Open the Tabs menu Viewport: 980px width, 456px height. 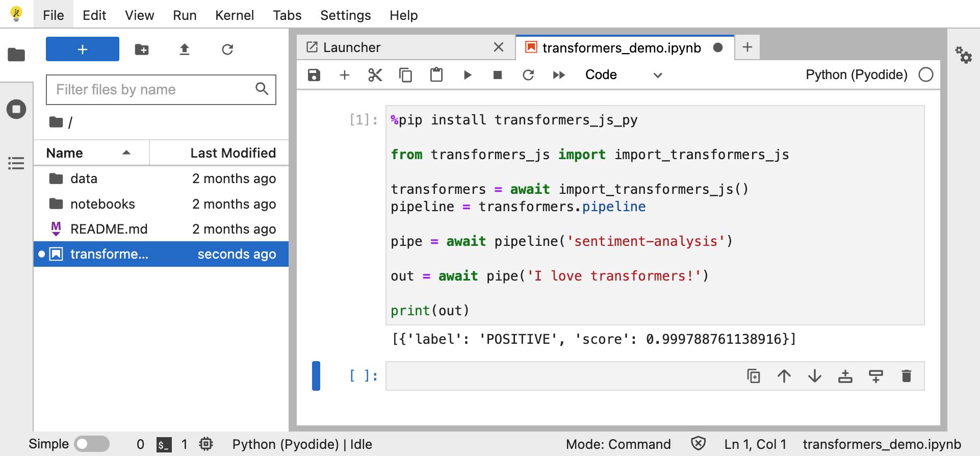pos(287,15)
